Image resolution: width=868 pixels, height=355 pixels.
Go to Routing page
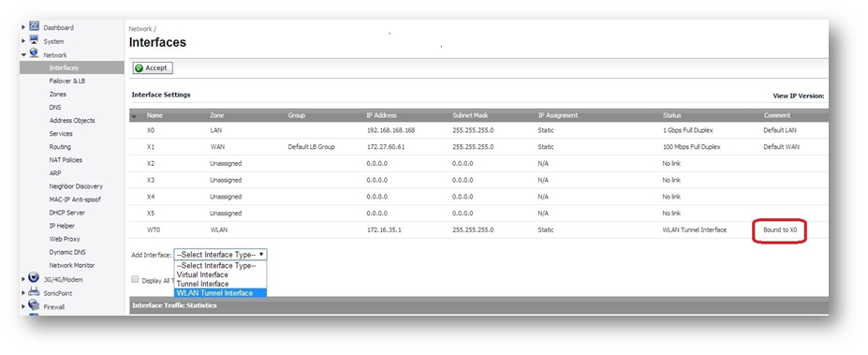click(60, 147)
